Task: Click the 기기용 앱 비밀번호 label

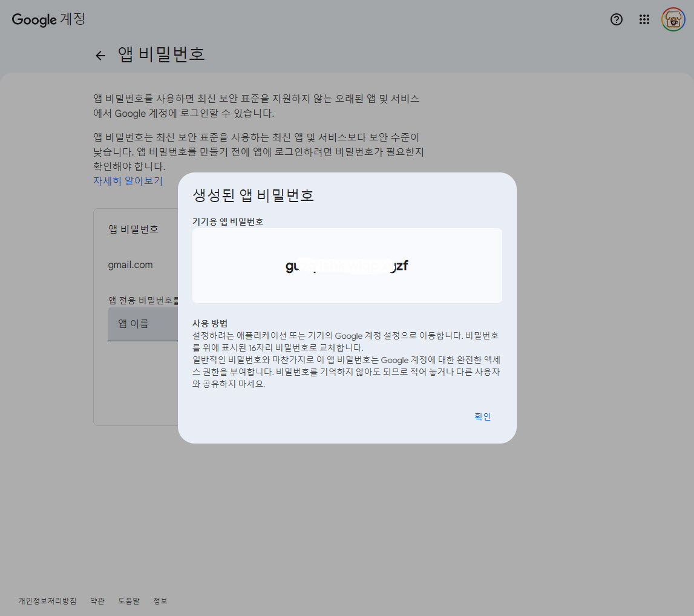Action: pos(228,221)
